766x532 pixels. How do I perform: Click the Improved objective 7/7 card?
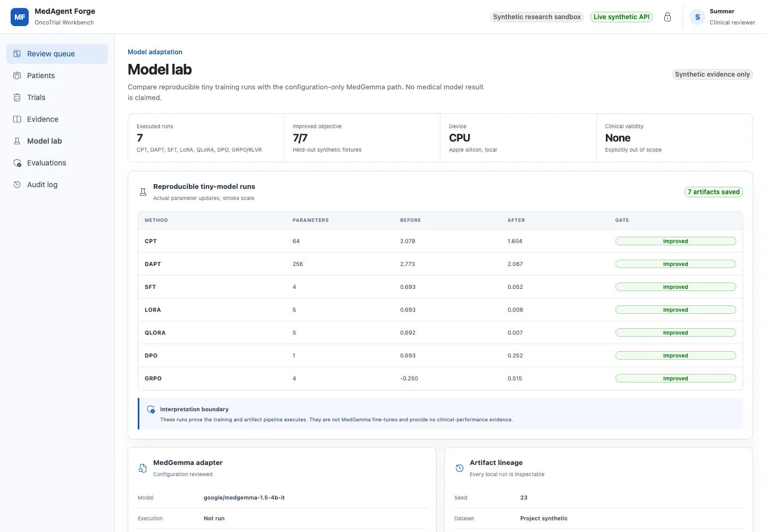tap(362, 138)
